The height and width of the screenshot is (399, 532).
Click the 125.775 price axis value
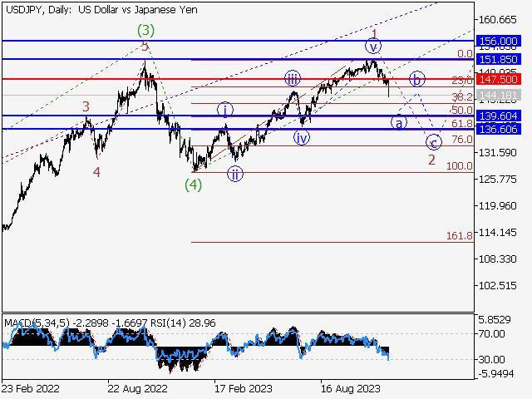497,180
